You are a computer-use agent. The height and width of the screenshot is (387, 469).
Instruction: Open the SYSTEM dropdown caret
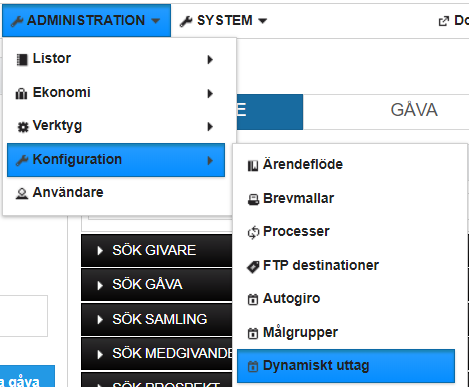pyautogui.click(x=263, y=21)
